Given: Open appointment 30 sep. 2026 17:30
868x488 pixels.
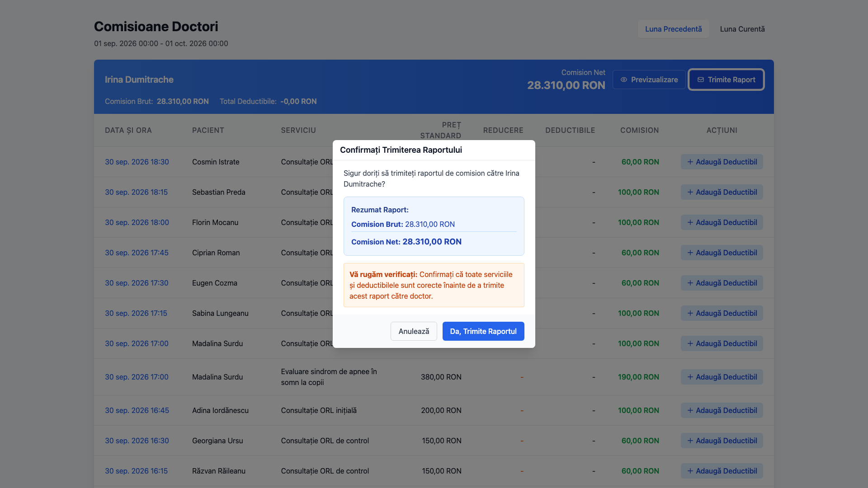Looking at the screenshot, I should click(137, 283).
